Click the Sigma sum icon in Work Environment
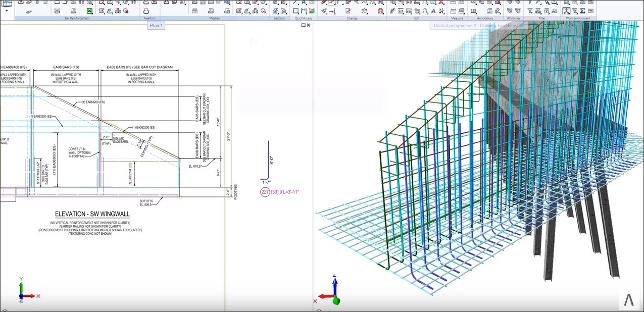Image resolution: width=644 pixels, height=312 pixels. 582,11
